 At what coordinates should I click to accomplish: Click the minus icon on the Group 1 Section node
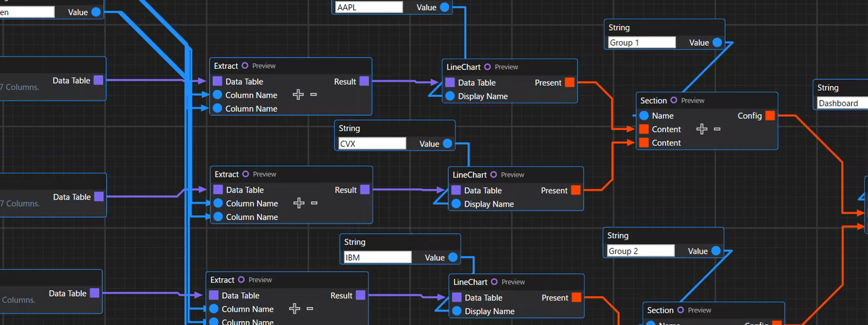717,129
